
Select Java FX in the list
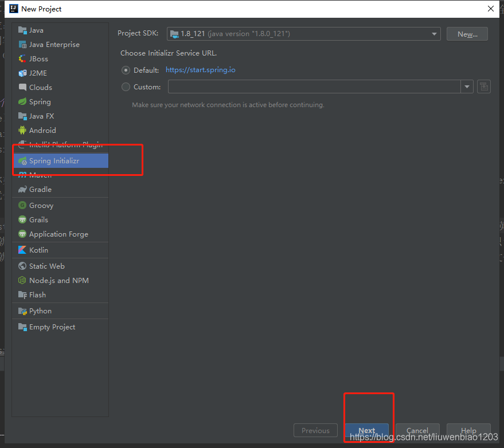click(x=60, y=116)
